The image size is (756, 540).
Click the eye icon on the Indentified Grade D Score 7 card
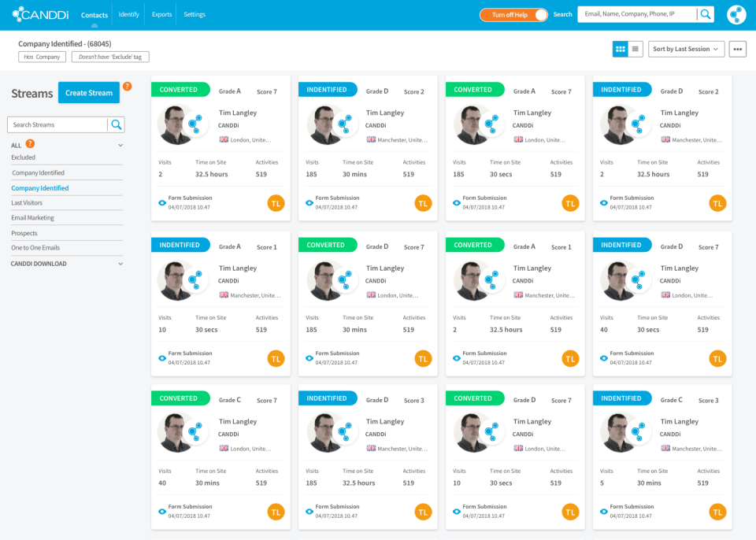pos(604,358)
